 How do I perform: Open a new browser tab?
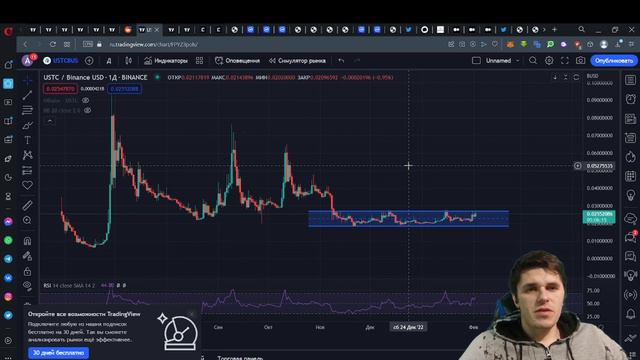click(x=554, y=29)
